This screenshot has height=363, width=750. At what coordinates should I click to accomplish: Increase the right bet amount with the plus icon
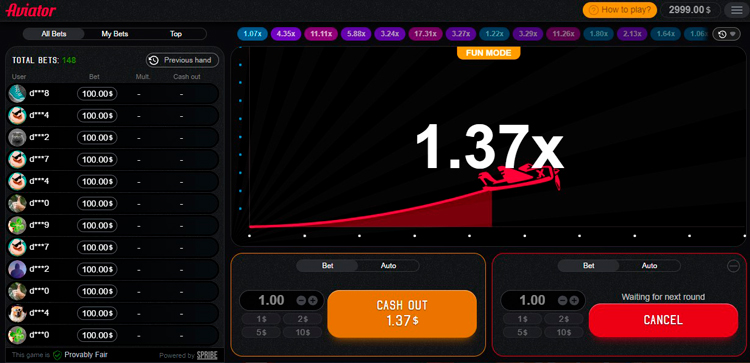click(574, 301)
